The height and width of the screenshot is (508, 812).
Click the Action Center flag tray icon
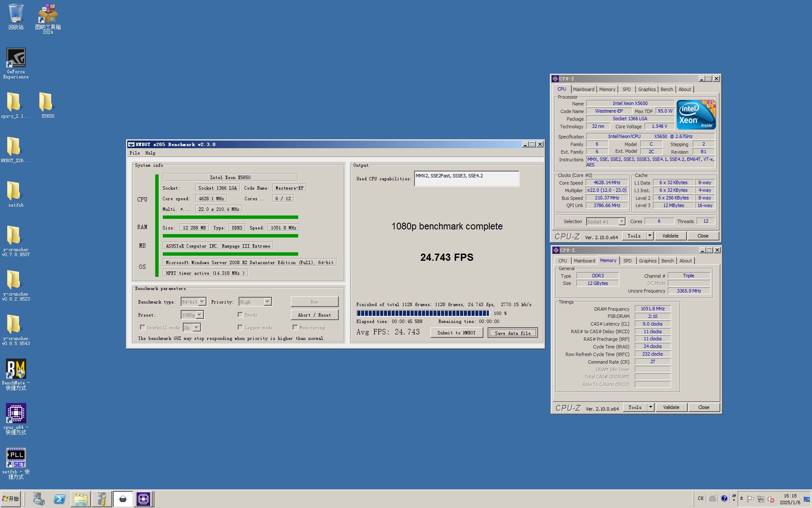coord(750,499)
